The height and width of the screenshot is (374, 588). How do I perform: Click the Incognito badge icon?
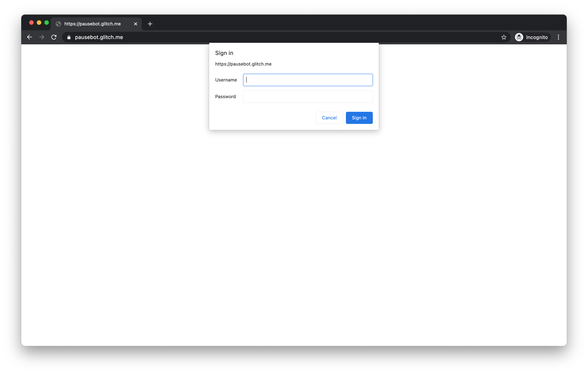(x=519, y=37)
